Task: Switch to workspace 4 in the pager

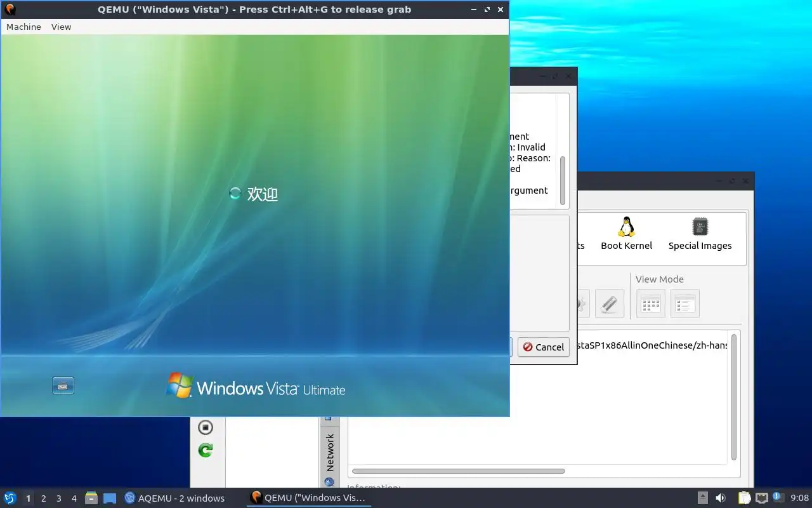Action: coord(74,498)
